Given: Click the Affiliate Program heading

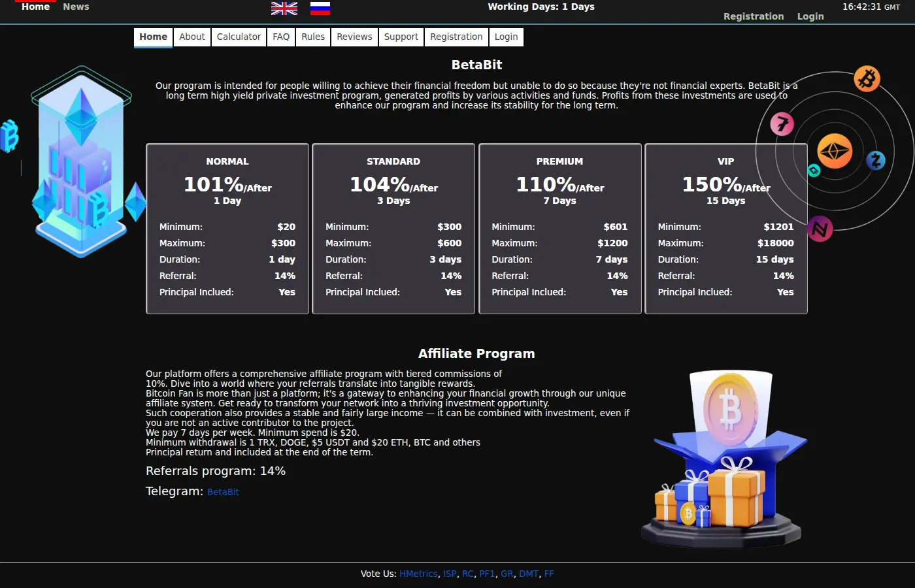Looking at the screenshot, I should pyautogui.click(x=476, y=353).
